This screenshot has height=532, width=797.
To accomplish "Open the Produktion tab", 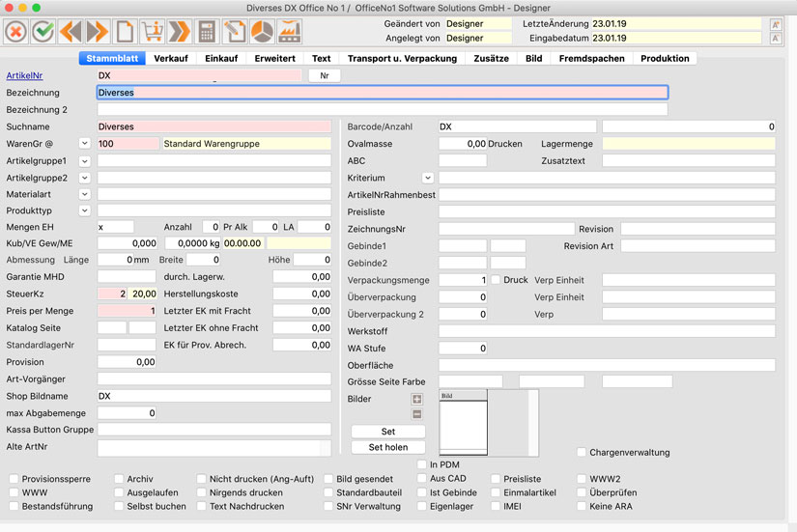I will click(x=665, y=59).
